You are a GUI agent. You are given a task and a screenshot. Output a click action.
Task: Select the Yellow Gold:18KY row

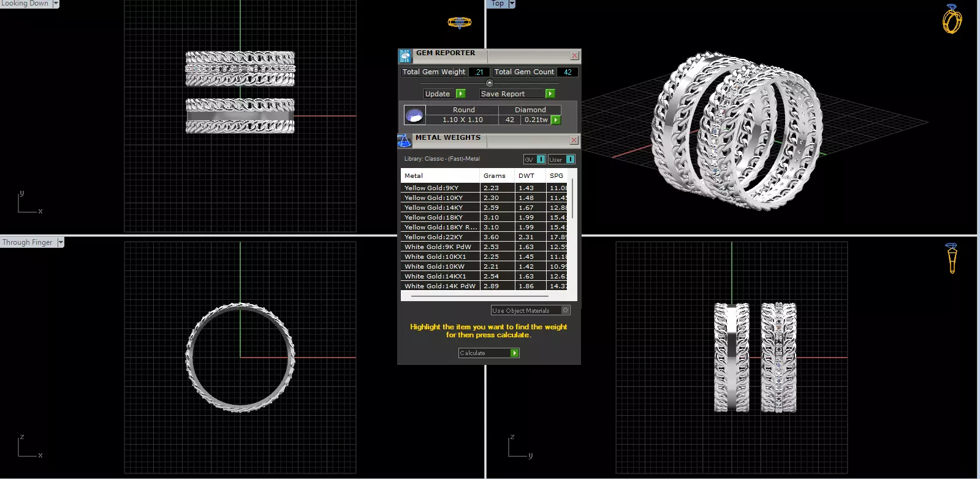484,218
